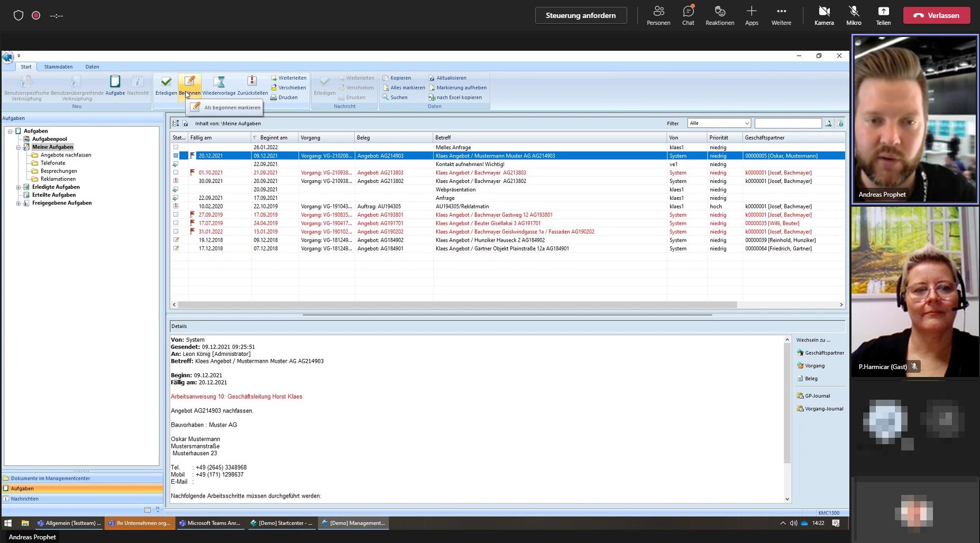This screenshot has width=980, height=543.
Task: Click the Zurückstellen ribbon icon
Action: (252, 81)
